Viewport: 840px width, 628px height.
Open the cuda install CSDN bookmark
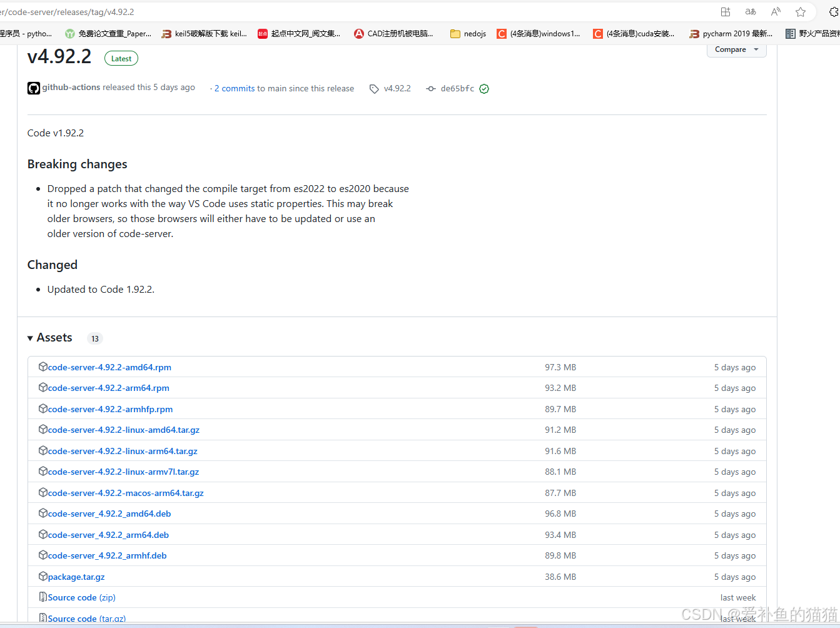pos(634,34)
